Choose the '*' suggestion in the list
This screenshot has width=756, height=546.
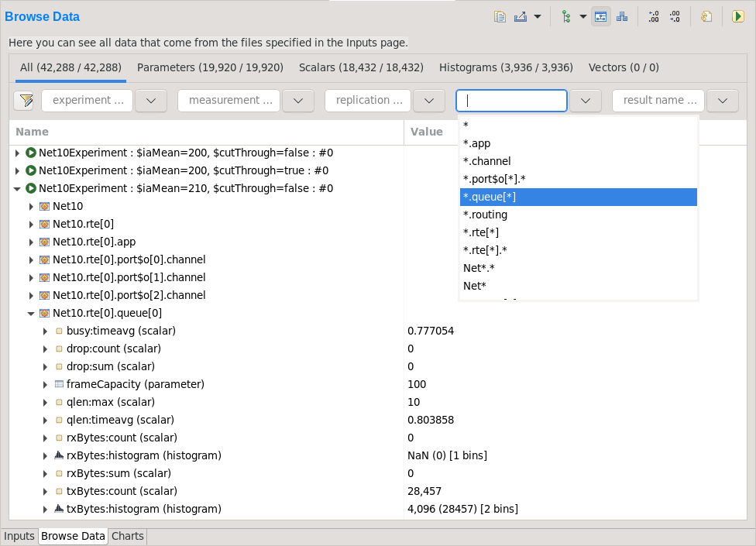tap(579, 125)
